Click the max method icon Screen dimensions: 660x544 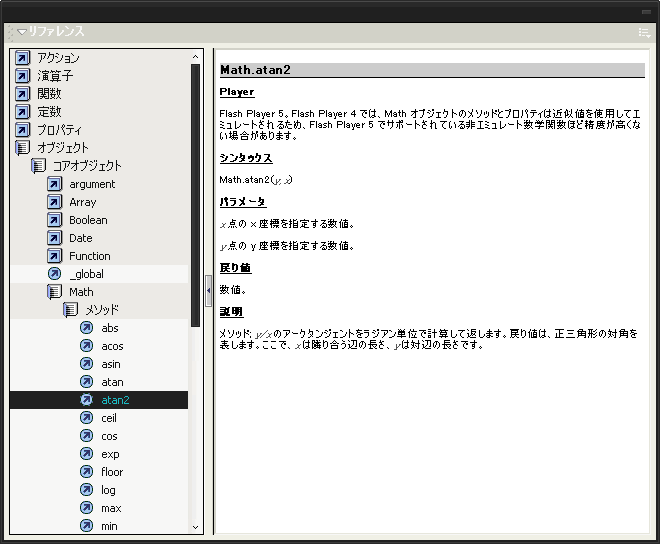[x=86, y=508]
